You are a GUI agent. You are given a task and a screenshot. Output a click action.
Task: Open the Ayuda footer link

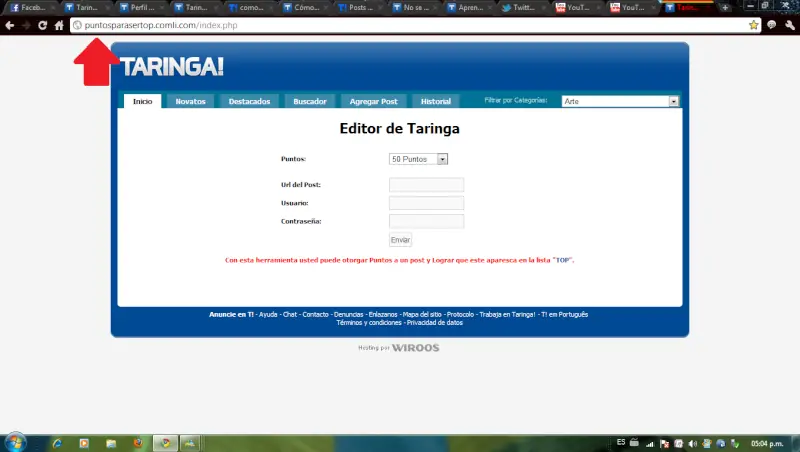[x=268, y=314]
